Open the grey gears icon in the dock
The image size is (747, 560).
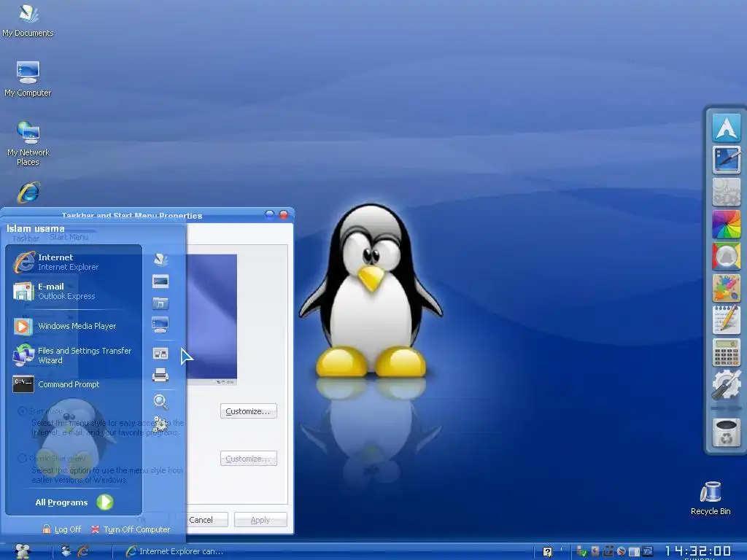coord(727,192)
